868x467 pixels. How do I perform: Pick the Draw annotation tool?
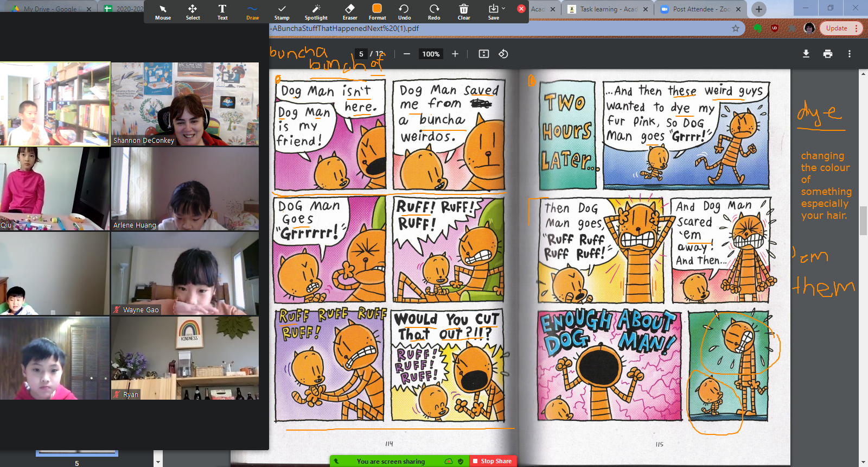(252, 12)
